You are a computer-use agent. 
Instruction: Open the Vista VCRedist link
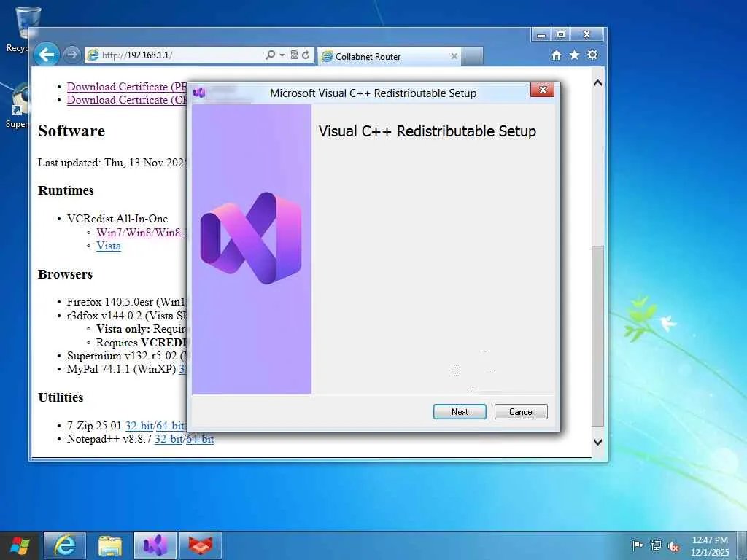[x=109, y=246]
